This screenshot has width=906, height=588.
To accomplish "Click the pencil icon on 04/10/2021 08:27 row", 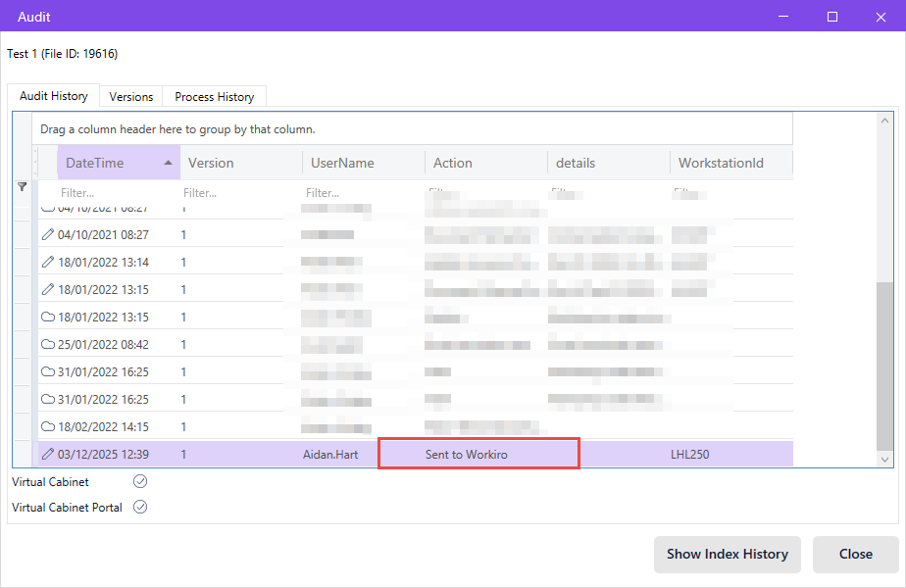I will pos(48,235).
